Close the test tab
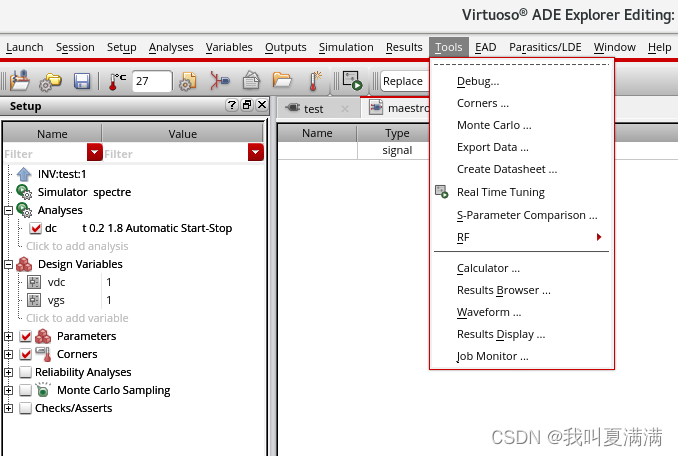678x456 pixels. tap(345, 109)
